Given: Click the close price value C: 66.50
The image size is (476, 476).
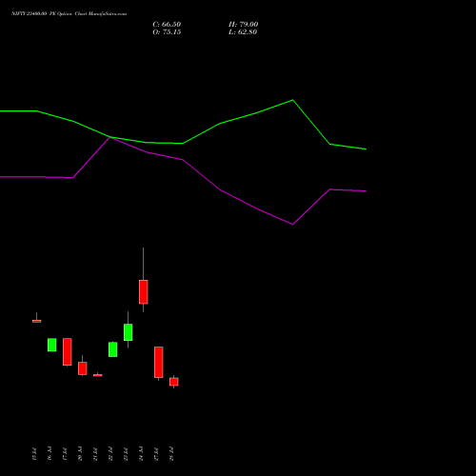Looking at the screenshot, I should (x=167, y=25).
